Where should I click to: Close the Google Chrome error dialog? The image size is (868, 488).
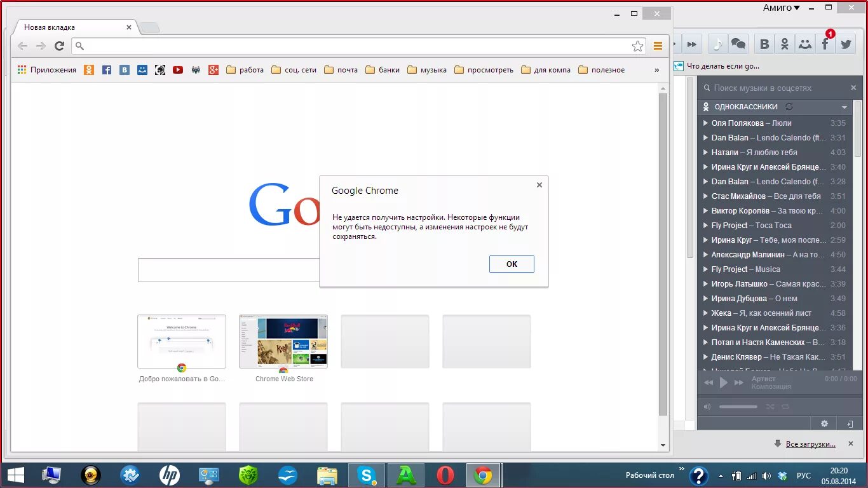coord(539,185)
